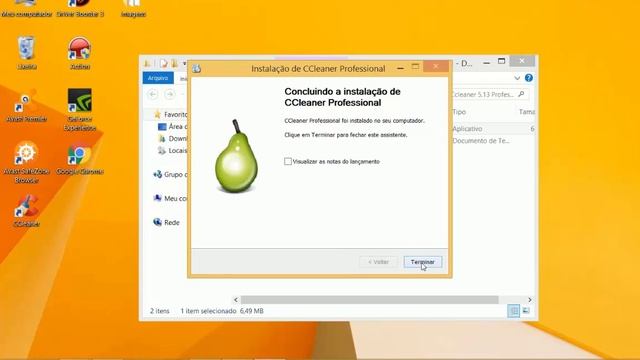Image resolution: width=640 pixels, height=360 pixels.
Task: Select Favoritos in the navigation pane
Action: 171,114
